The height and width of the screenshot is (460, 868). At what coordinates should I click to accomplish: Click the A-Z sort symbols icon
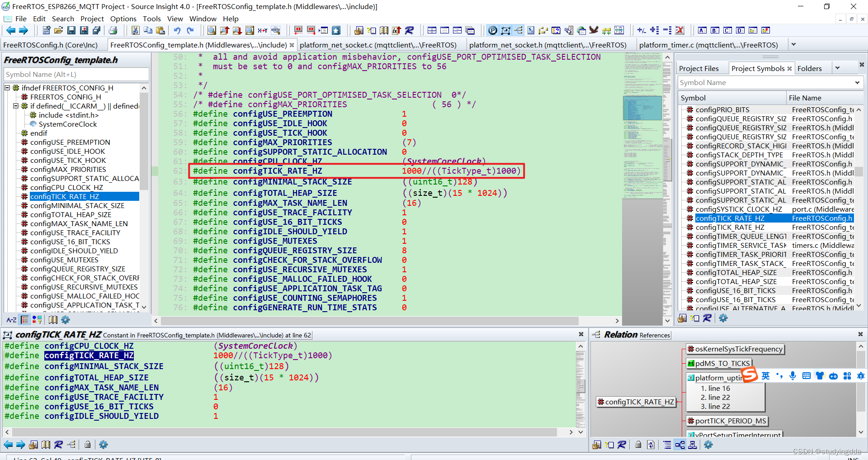click(11, 320)
